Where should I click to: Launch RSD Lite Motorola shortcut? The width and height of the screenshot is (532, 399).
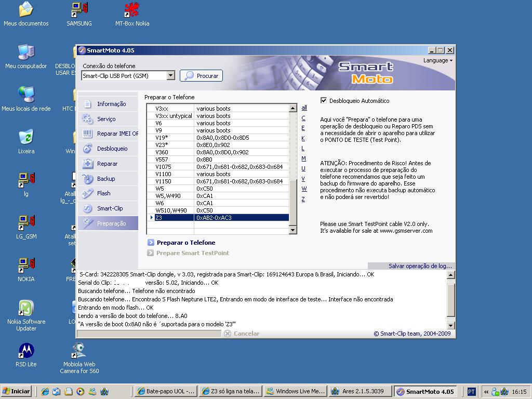26,355
